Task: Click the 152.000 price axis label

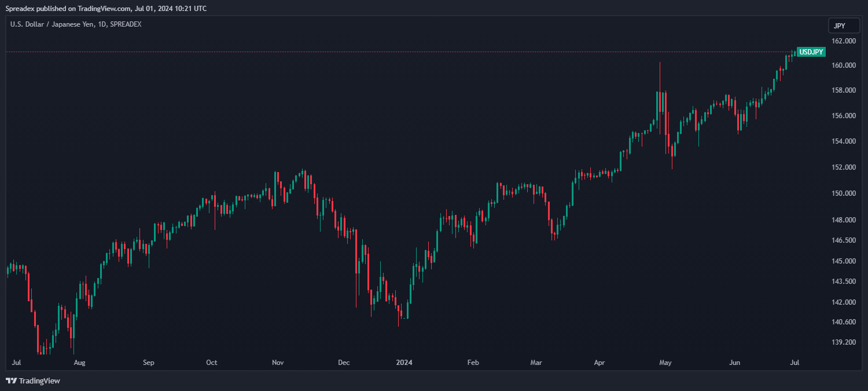Action: point(844,167)
